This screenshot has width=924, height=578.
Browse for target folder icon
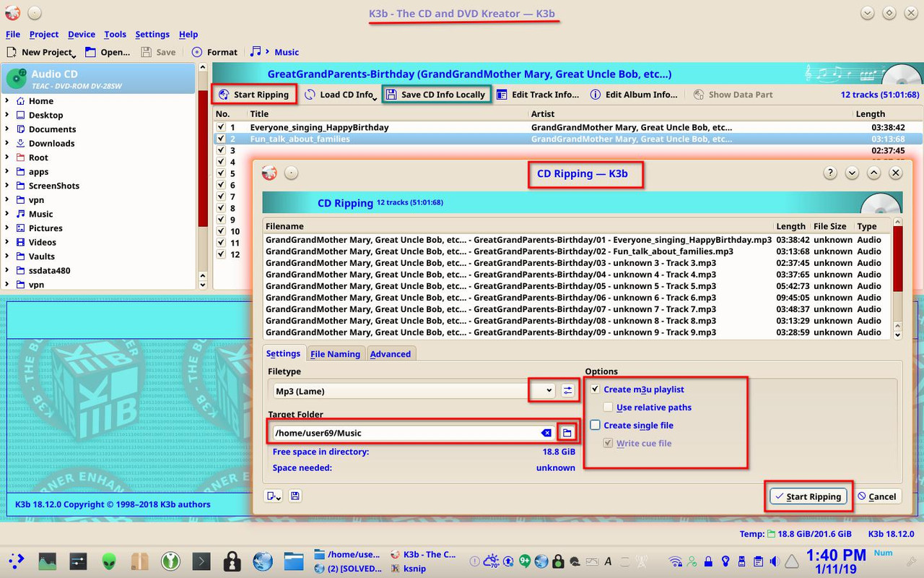(567, 433)
